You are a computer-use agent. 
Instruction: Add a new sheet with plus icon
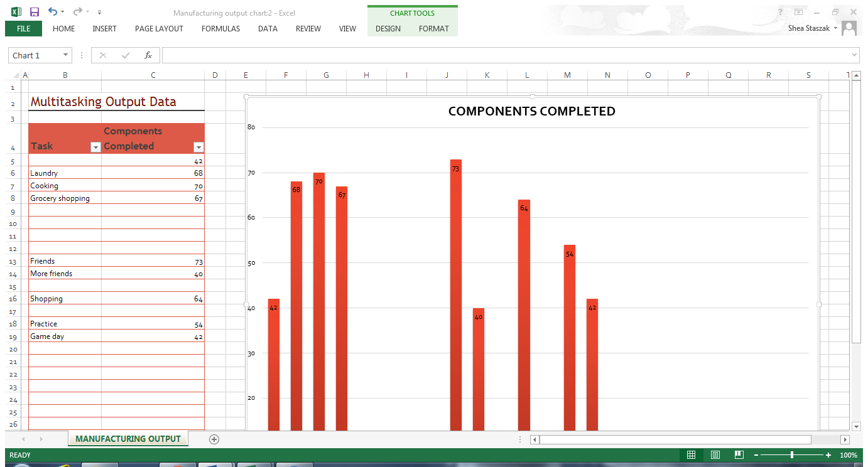pyautogui.click(x=214, y=439)
